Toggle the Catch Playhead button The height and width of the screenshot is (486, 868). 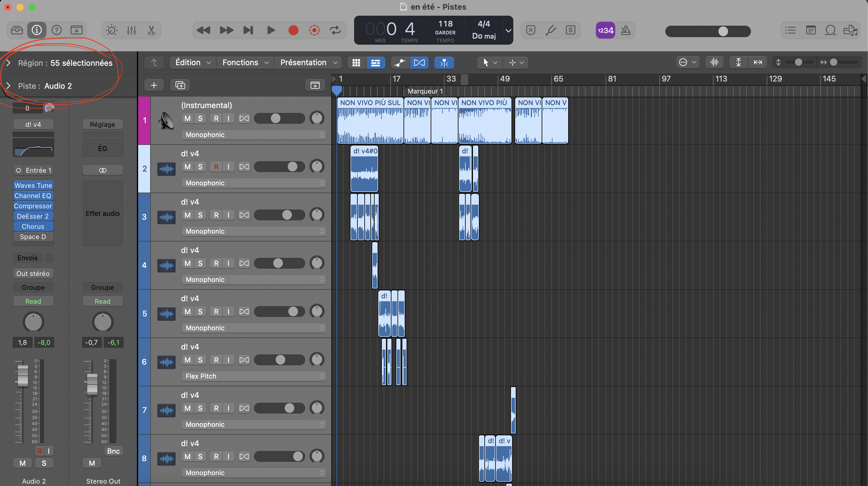click(444, 62)
